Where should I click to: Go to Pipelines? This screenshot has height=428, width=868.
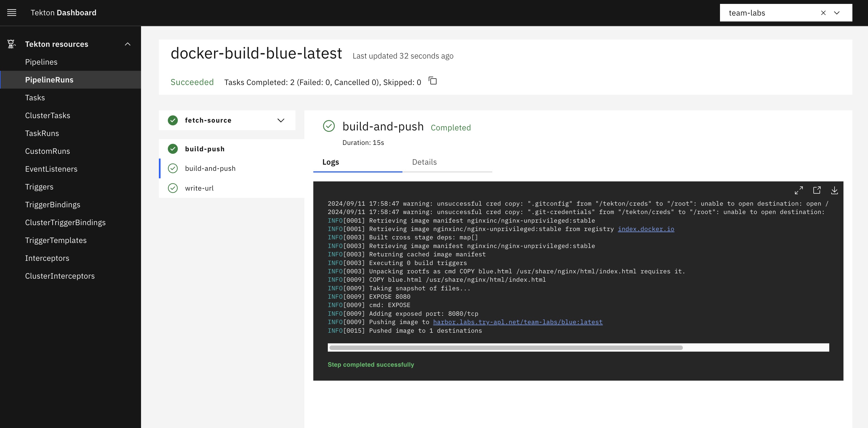(71, 62)
